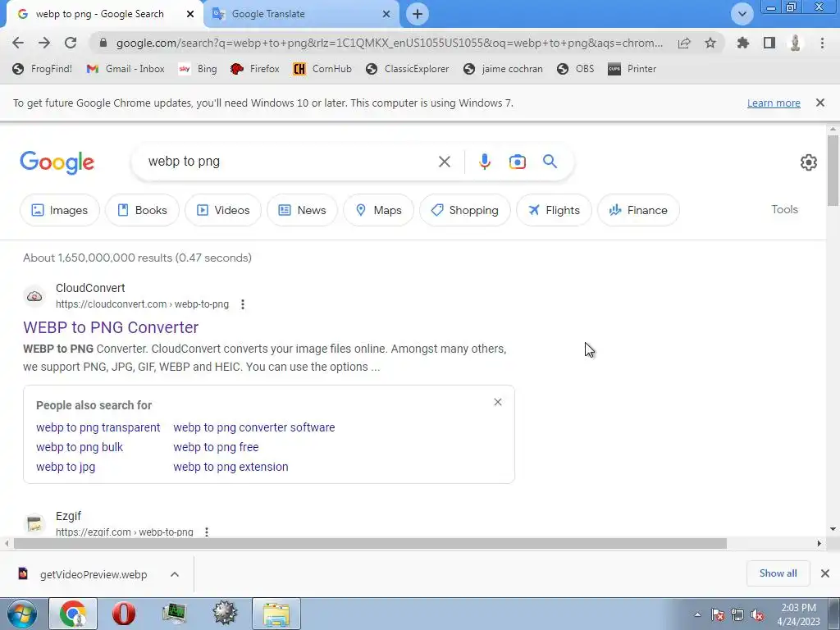
Task: Dismiss the Windows 7 update notice
Action: click(819, 103)
